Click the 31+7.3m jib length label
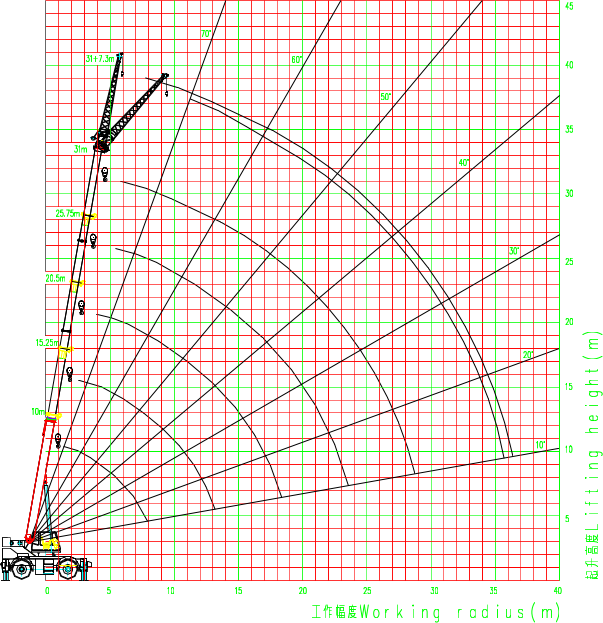 (100, 59)
